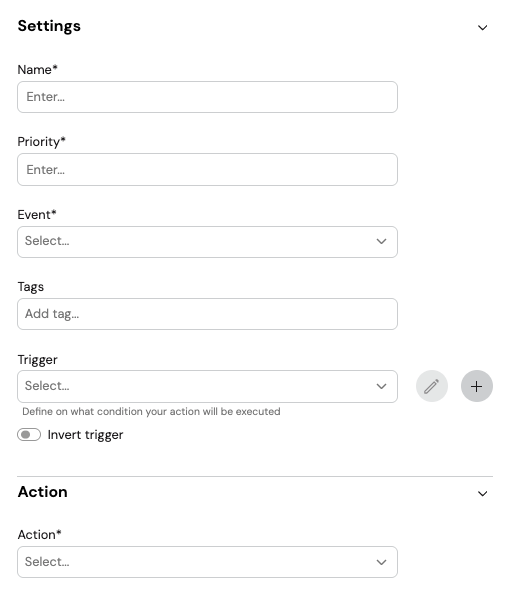Click the Trigger field's chevron arrow

(381, 386)
